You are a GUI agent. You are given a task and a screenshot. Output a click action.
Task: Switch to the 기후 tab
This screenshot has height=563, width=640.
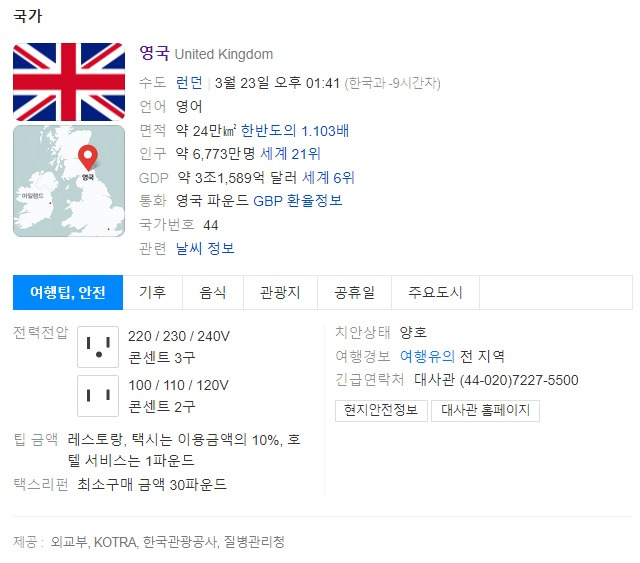[x=153, y=292]
